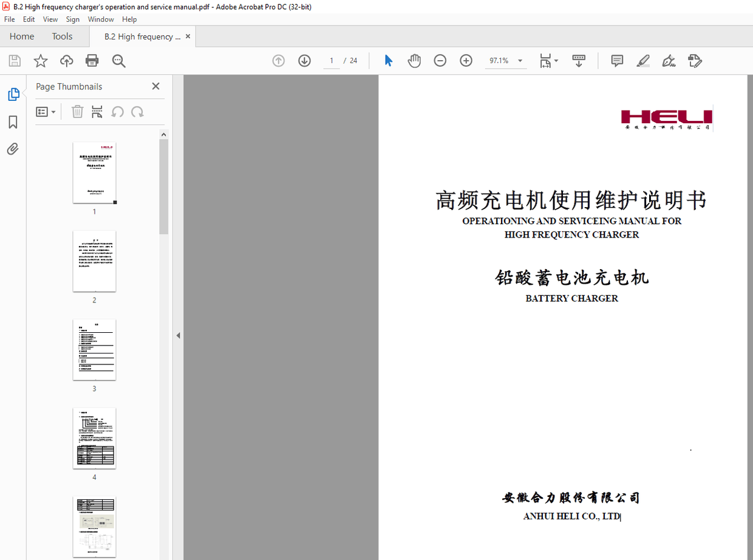The height and width of the screenshot is (560, 753).
Task: Toggle the Attachments paperclip panel
Action: click(13, 149)
